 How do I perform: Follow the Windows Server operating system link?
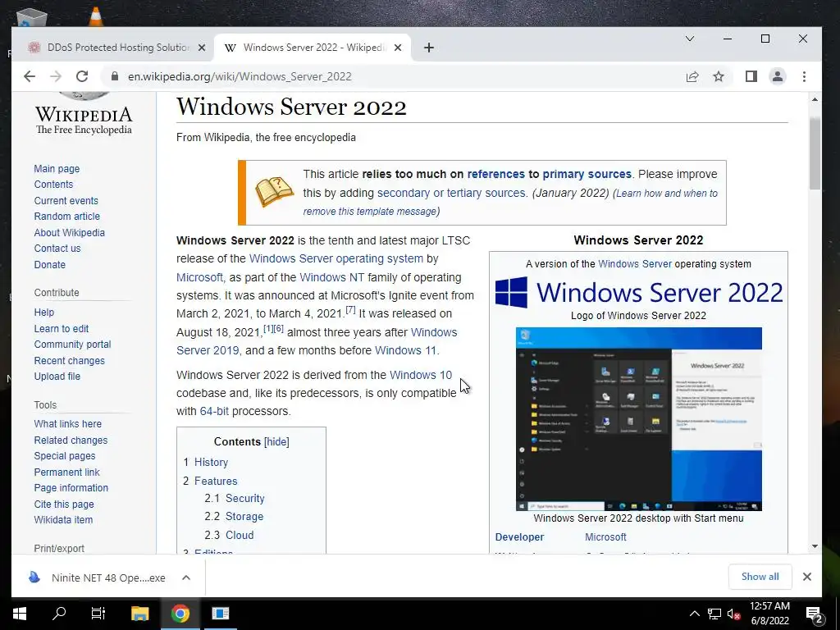coord(336,258)
